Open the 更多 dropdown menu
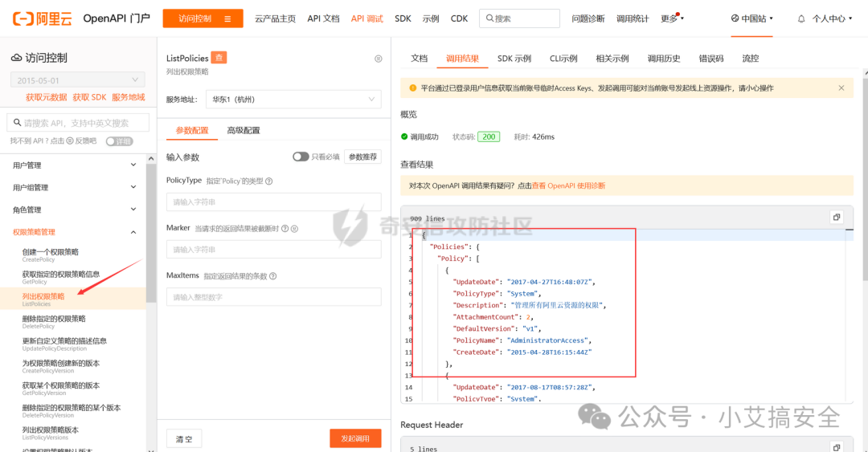 672,18
